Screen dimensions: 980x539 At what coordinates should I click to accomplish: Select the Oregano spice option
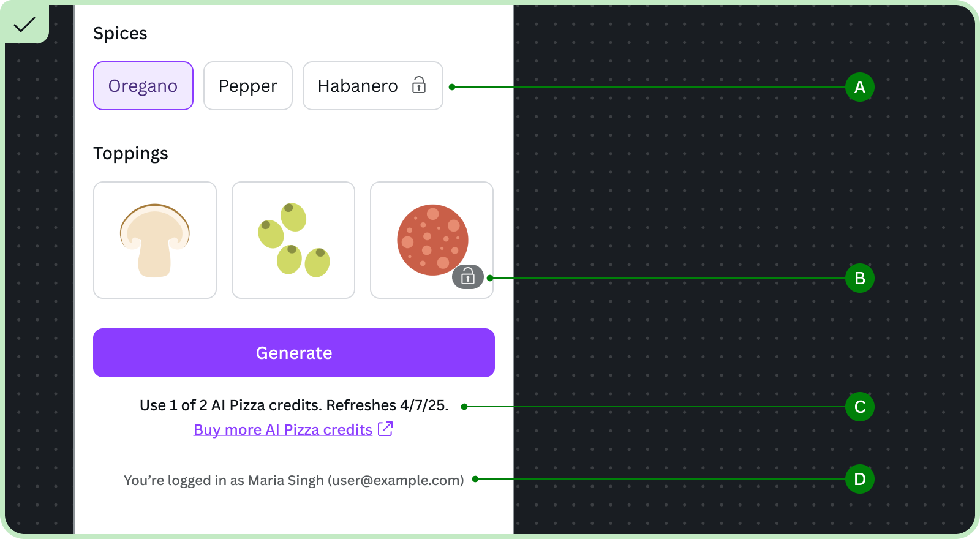(143, 86)
